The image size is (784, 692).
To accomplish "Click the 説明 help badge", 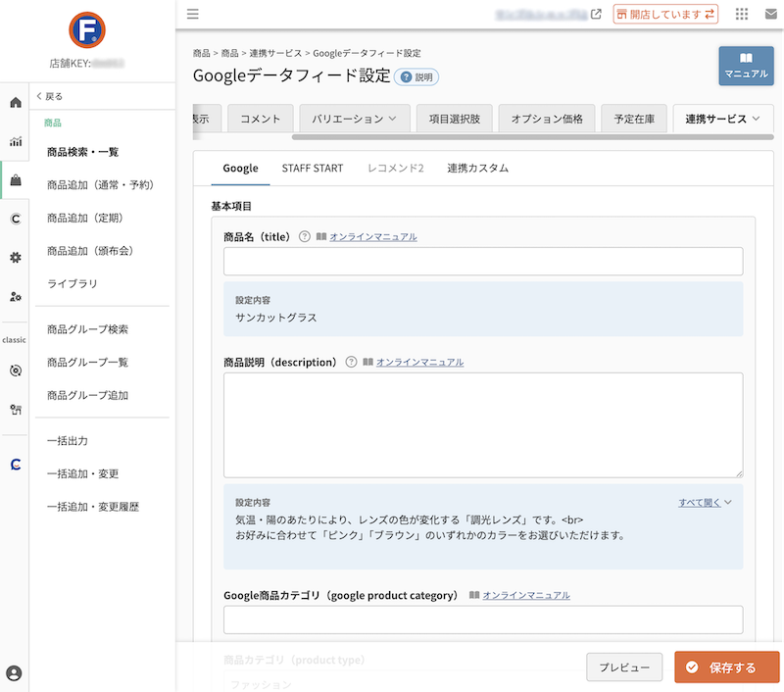I will (x=416, y=77).
